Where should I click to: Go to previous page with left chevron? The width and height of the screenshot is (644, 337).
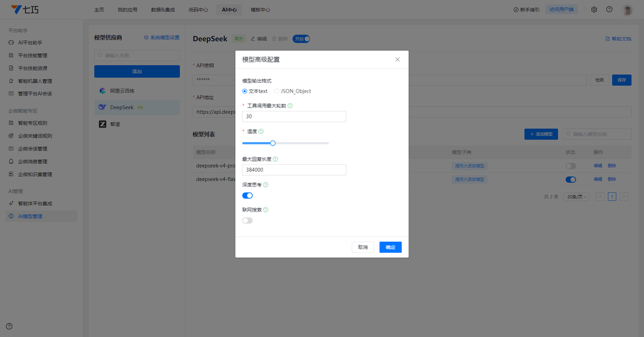600,197
